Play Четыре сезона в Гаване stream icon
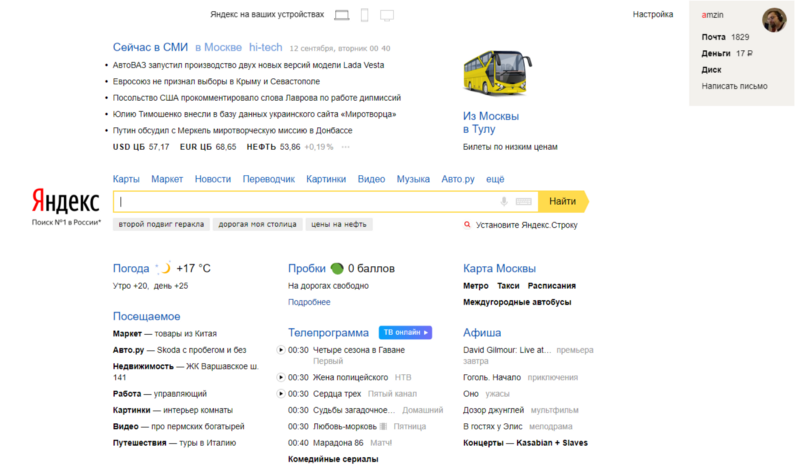 [x=281, y=350]
